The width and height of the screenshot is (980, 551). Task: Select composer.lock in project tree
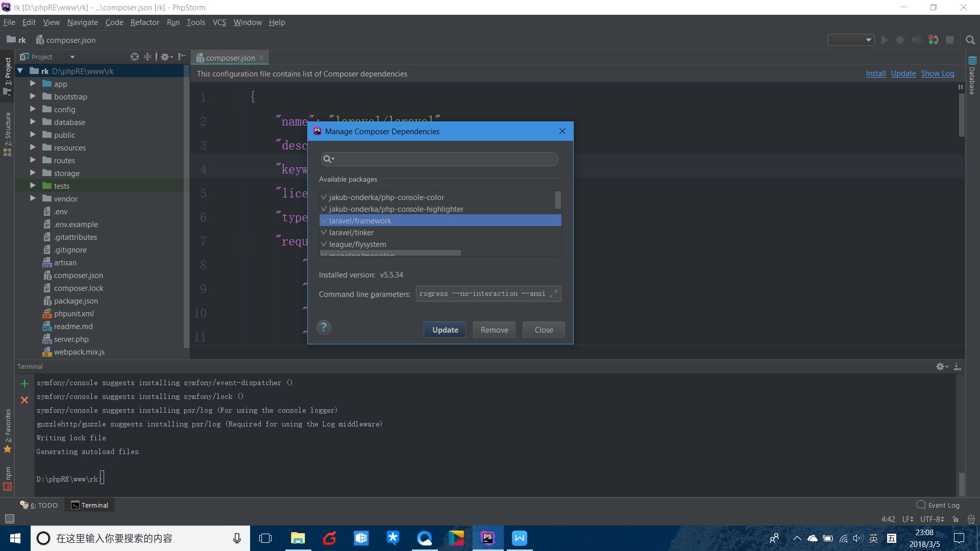tap(78, 288)
